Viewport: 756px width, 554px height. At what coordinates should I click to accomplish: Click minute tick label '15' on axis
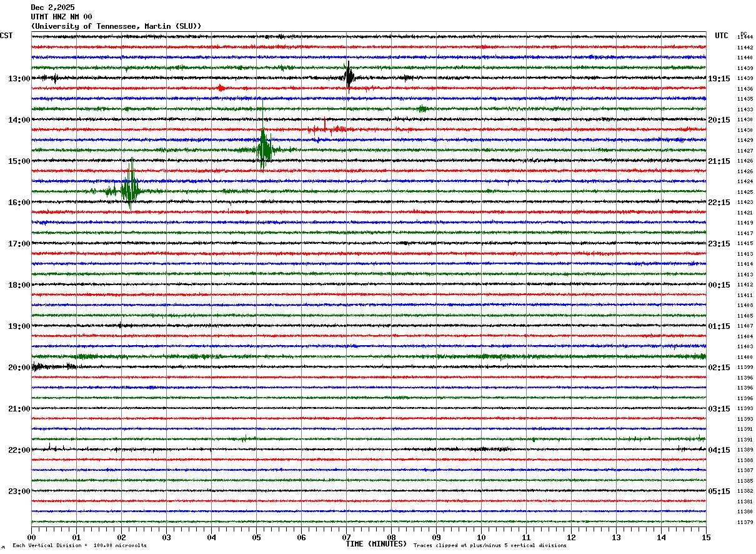706,537
